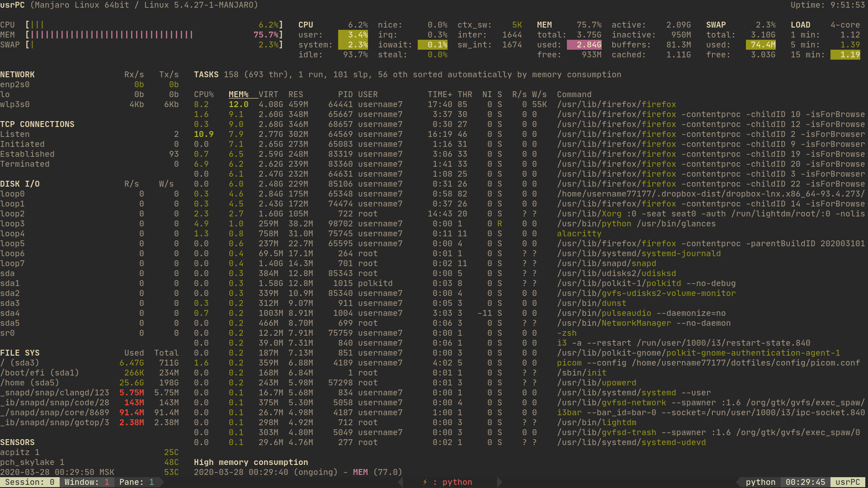The width and height of the screenshot is (868, 488).
Task: Click the right arrow separator after the python window
Action: [499, 482]
